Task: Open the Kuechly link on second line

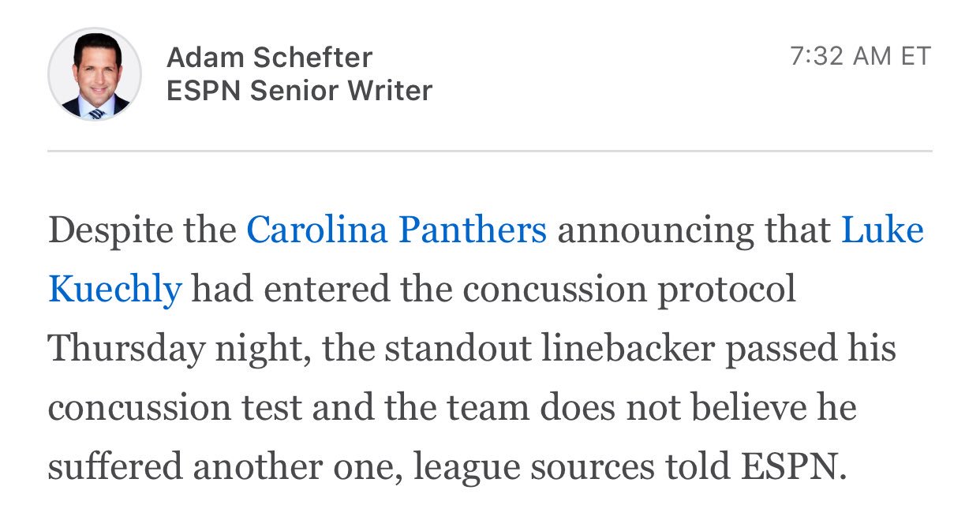Action: (x=115, y=289)
